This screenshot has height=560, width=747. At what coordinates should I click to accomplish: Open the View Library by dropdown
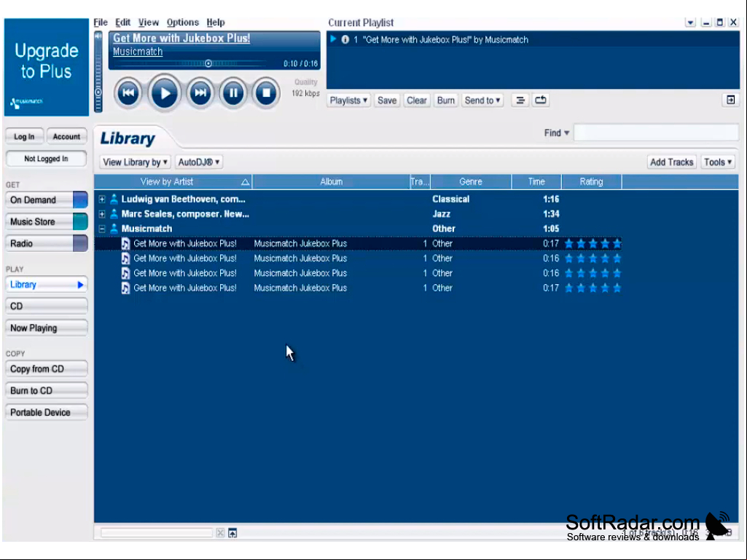click(136, 162)
